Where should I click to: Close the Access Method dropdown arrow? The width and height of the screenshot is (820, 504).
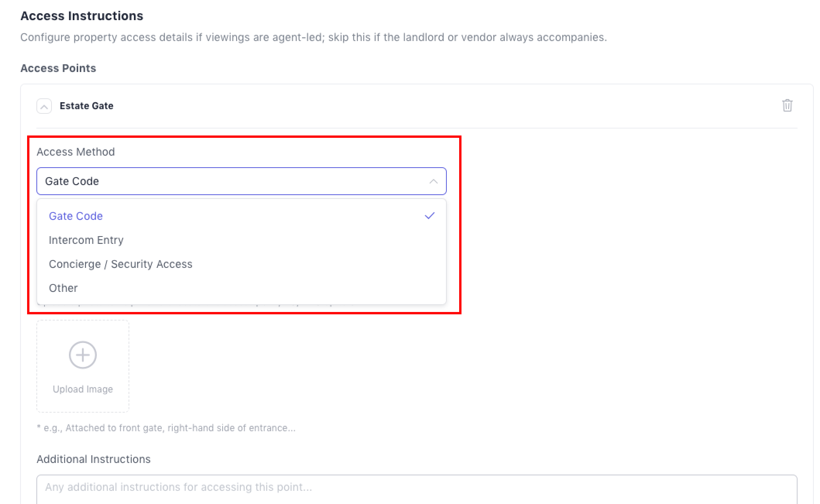tap(434, 182)
